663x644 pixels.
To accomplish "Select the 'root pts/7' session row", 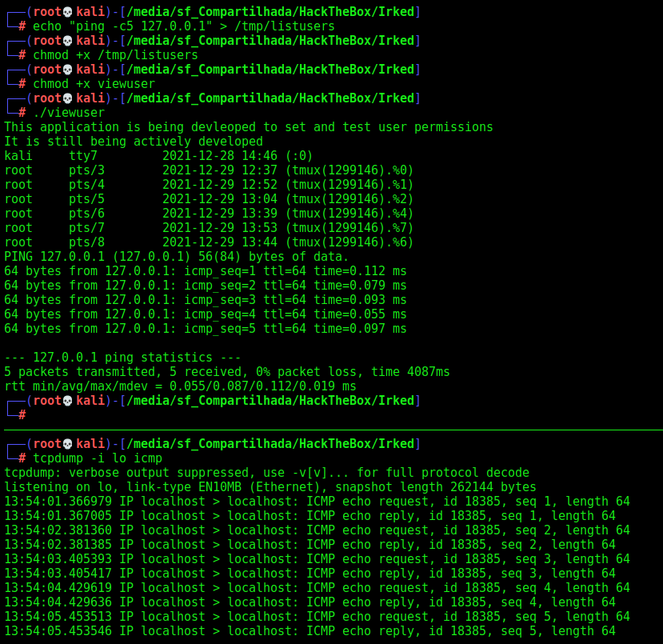I will 209,227.
